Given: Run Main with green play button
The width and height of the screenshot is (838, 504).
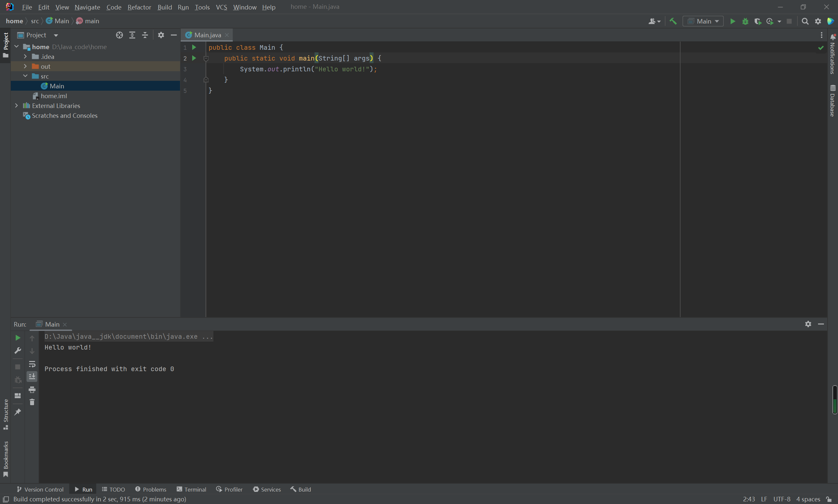Looking at the screenshot, I should pyautogui.click(x=733, y=21).
